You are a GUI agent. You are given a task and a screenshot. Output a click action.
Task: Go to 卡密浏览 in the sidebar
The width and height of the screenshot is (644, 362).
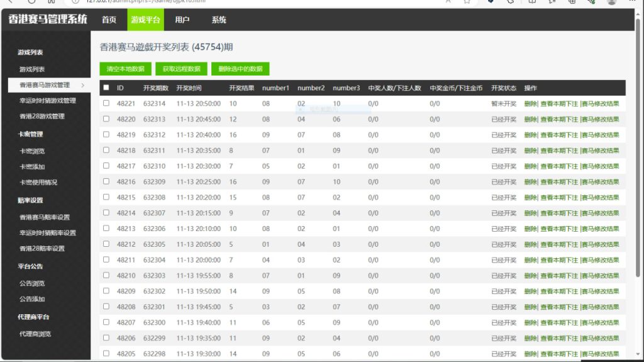(32, 151)
